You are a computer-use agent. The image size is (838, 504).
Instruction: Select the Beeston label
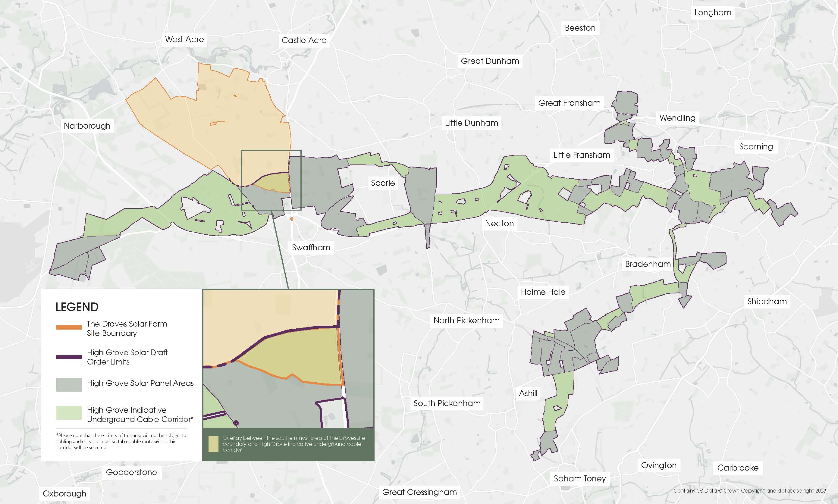click(x=580, y=28)
